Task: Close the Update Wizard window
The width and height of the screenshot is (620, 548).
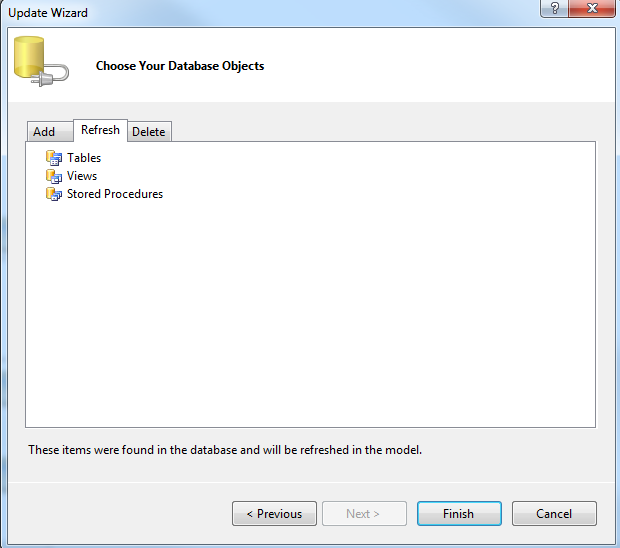Action: [x=592, y=8]
